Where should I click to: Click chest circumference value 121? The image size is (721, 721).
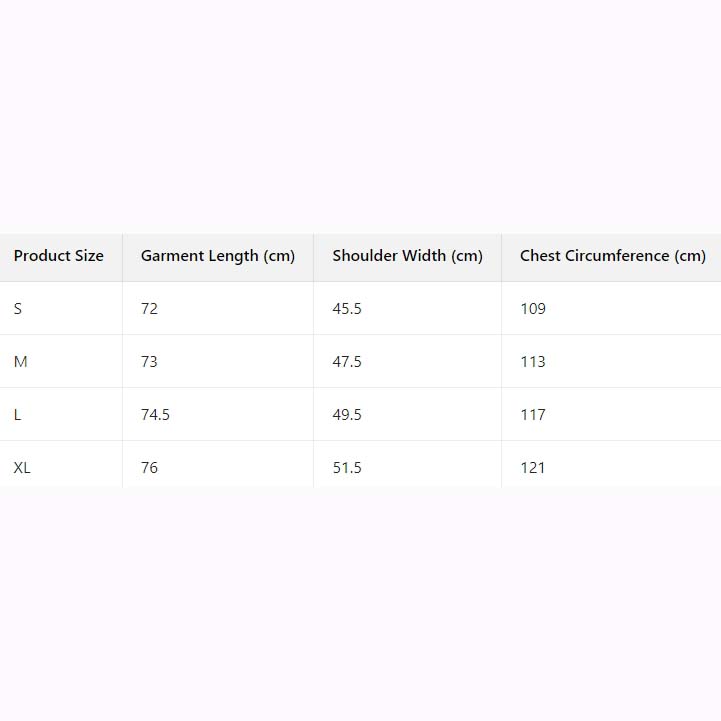pos(533,468)
